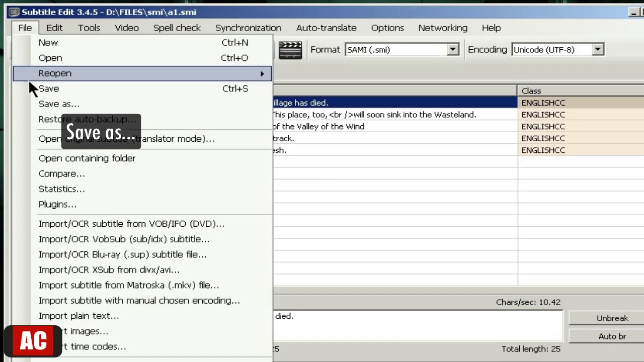
Task: Click the Subtitle Edit title bar icon
Action: [x=14, y=12]
